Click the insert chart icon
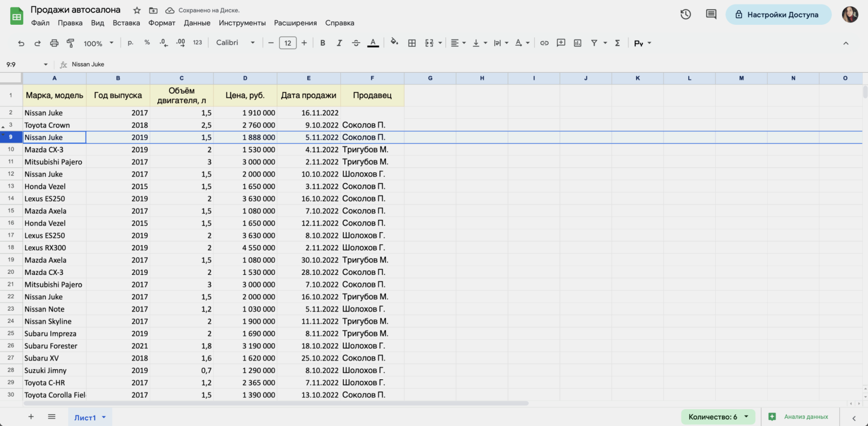This screenshot has width=868, height=426. pyautogui.click(x=577, y=43)
